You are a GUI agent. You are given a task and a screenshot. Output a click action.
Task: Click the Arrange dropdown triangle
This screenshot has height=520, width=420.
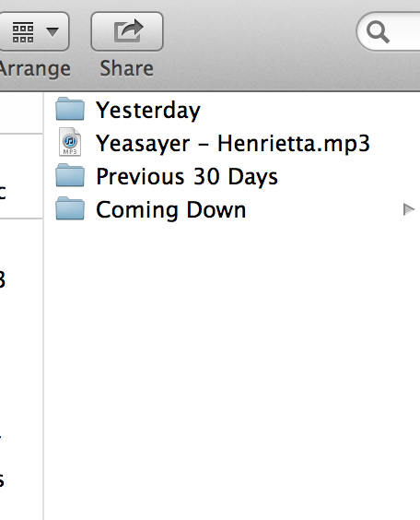click(x=52, y=32)
